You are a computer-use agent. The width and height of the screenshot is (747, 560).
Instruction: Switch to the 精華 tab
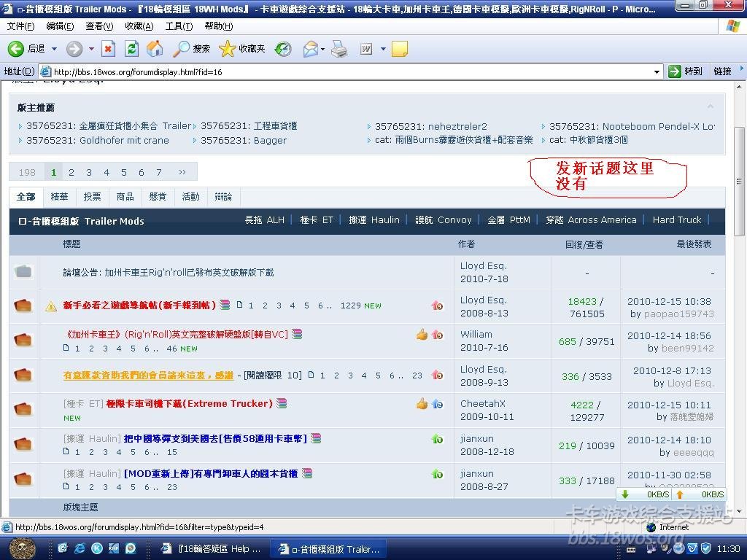59,197
